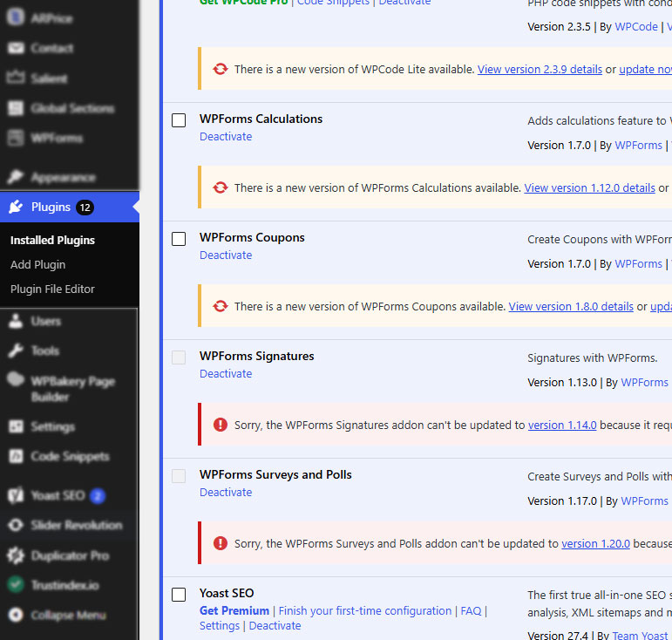This screenshot has width=672, height=640.
Task: Open the Duplicator Pro gear icon
Action: coord(16,555)
